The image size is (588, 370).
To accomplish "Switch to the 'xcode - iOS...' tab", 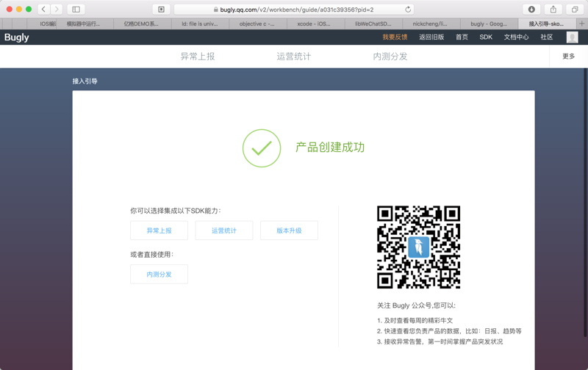I will 315,23.
